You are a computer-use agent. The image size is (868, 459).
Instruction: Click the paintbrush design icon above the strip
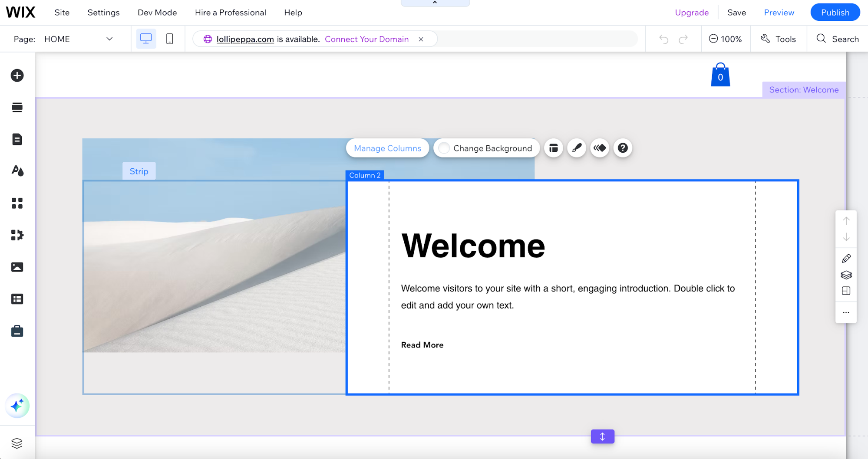tap(576, 148)
